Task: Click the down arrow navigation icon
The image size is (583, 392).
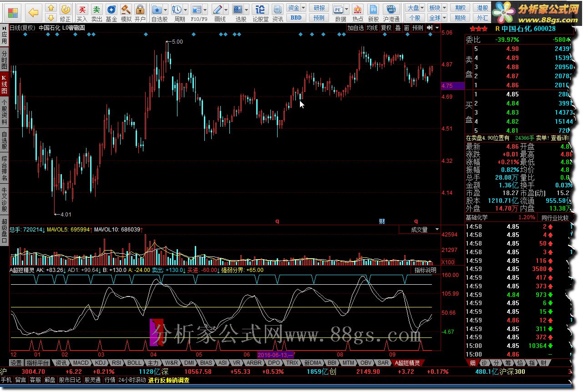Action: (51, 18)
